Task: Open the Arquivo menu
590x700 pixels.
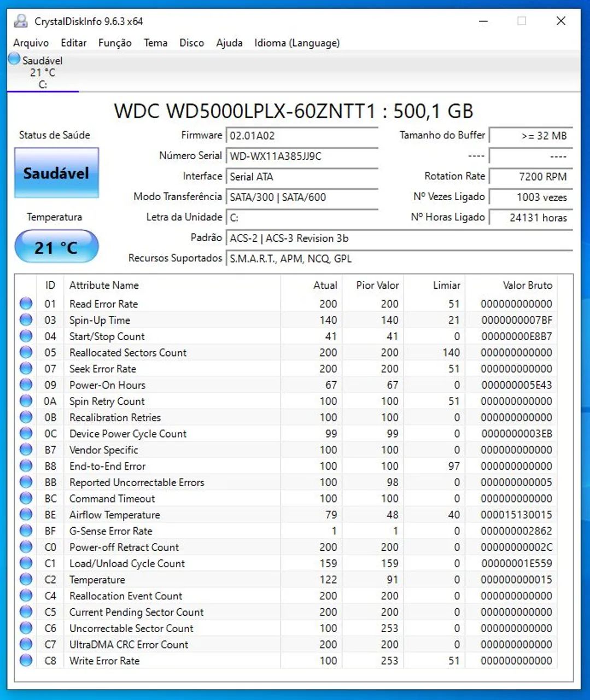Action: [x=31, y=43]
